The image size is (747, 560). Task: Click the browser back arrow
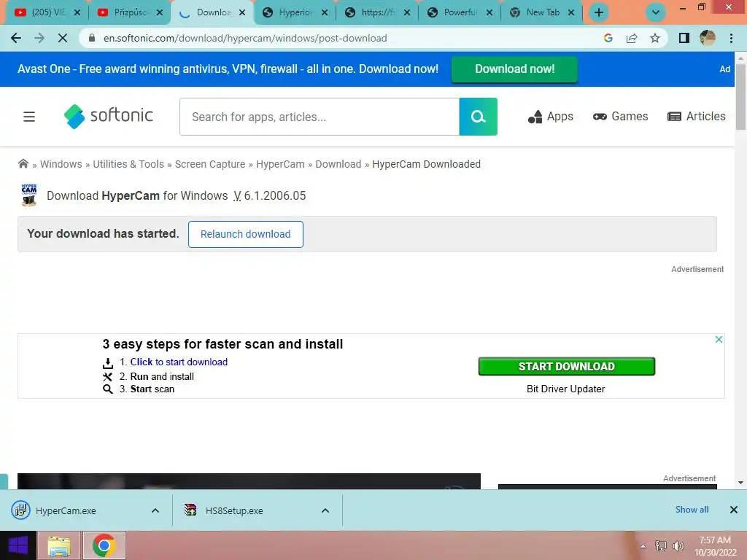(x=16, y=38)
